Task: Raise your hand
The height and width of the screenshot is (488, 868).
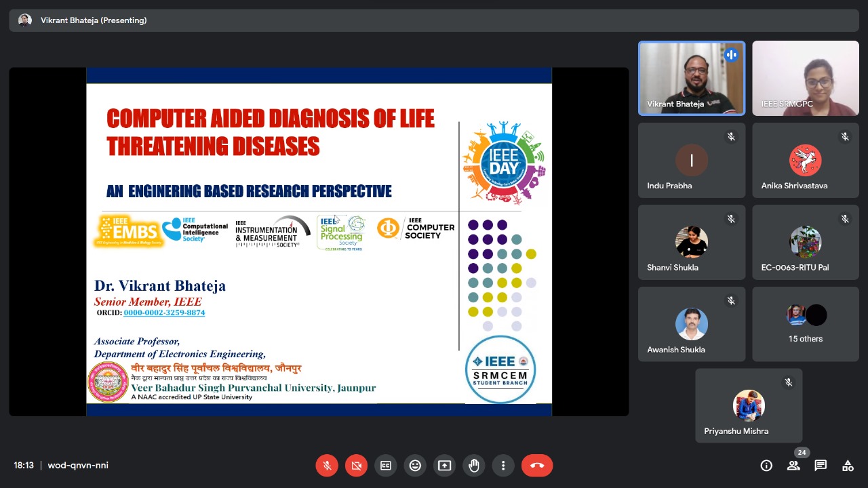Action: [x=474, y=466]
